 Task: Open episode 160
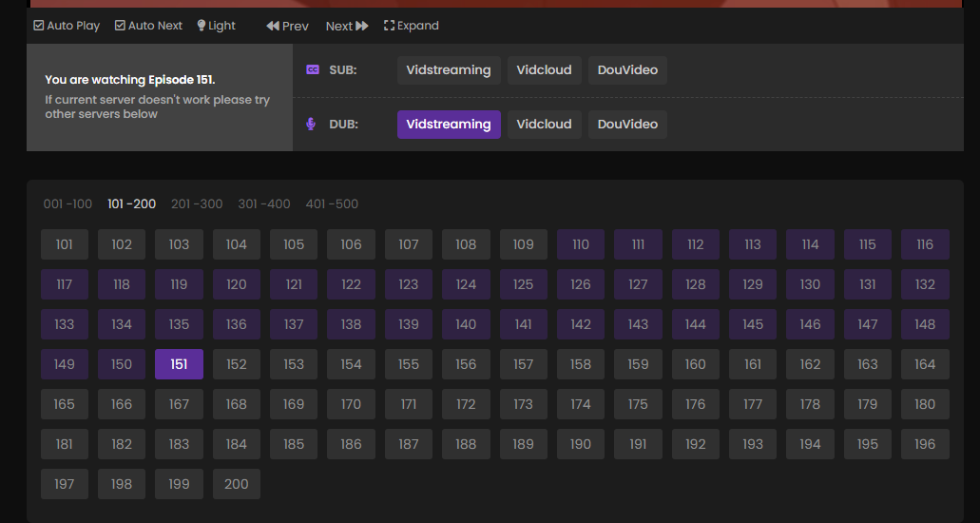coord(696,364)
